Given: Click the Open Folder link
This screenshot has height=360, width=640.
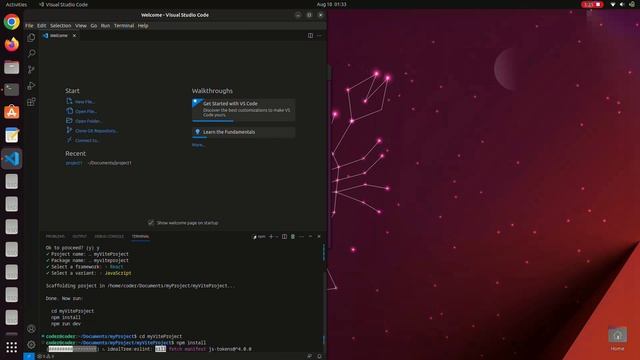Looking at the screenshot, I should tap(89, 121).
